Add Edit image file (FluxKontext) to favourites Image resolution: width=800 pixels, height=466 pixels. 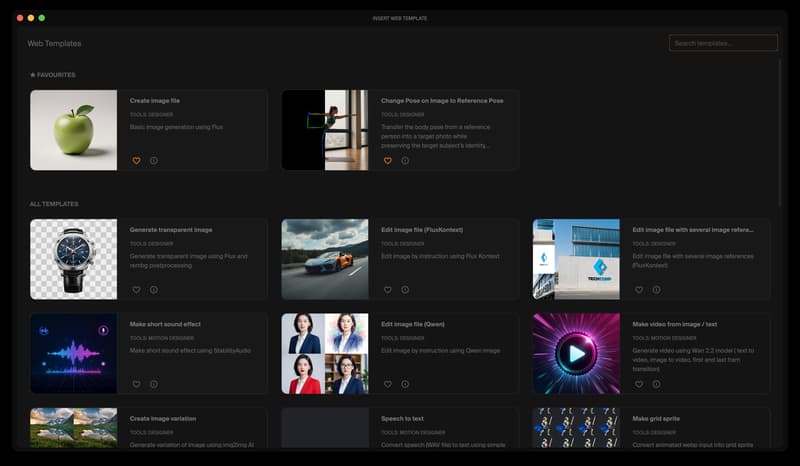click(388, 289)
